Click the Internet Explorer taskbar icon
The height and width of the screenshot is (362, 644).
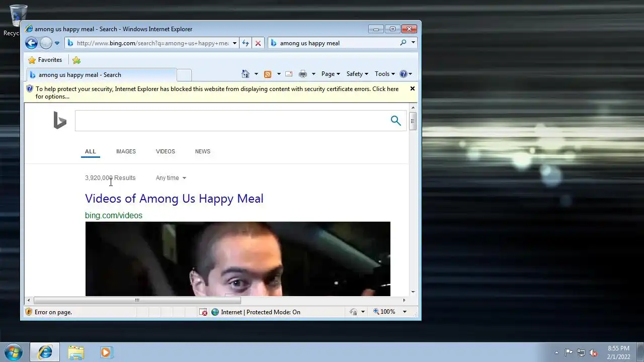[45, 352]
